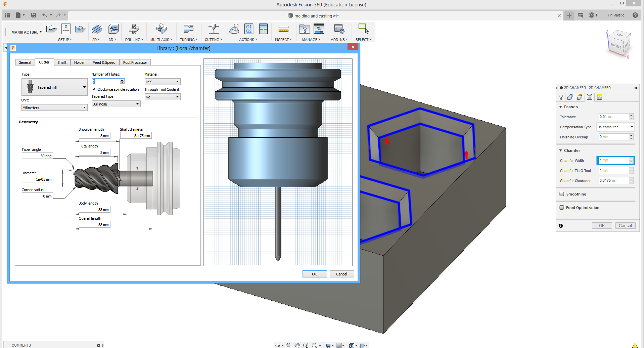Collapse the Passes section

coord(561,107)
